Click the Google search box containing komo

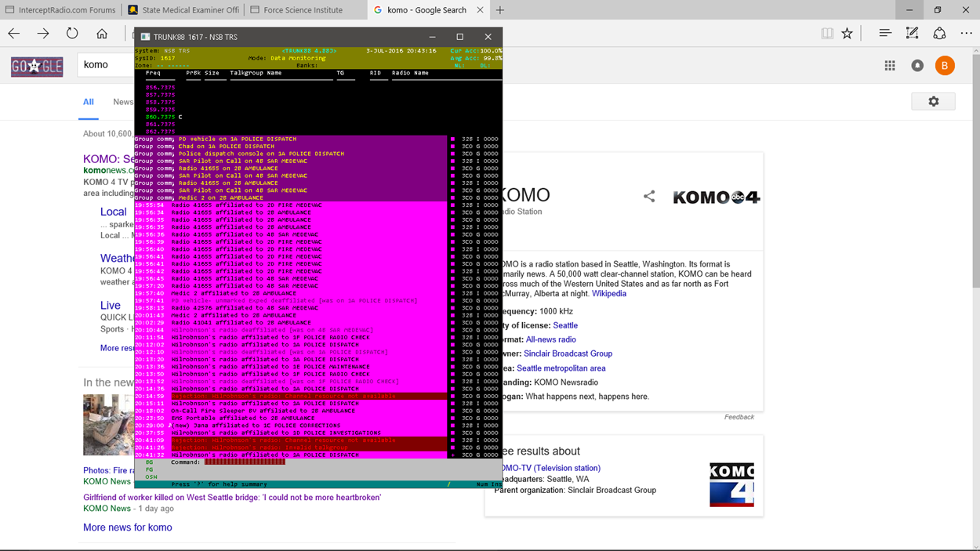click(x=105, y=64)
